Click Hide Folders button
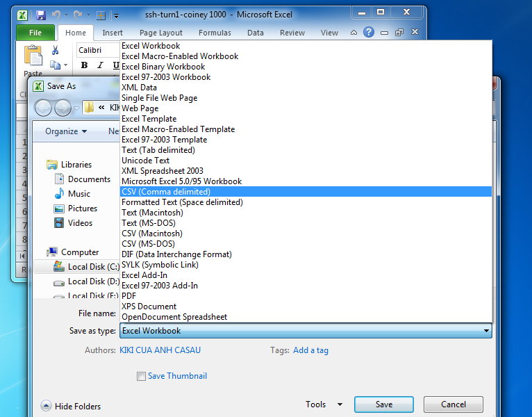The width and height of the screenshot is (532, 417). point(71,406)
